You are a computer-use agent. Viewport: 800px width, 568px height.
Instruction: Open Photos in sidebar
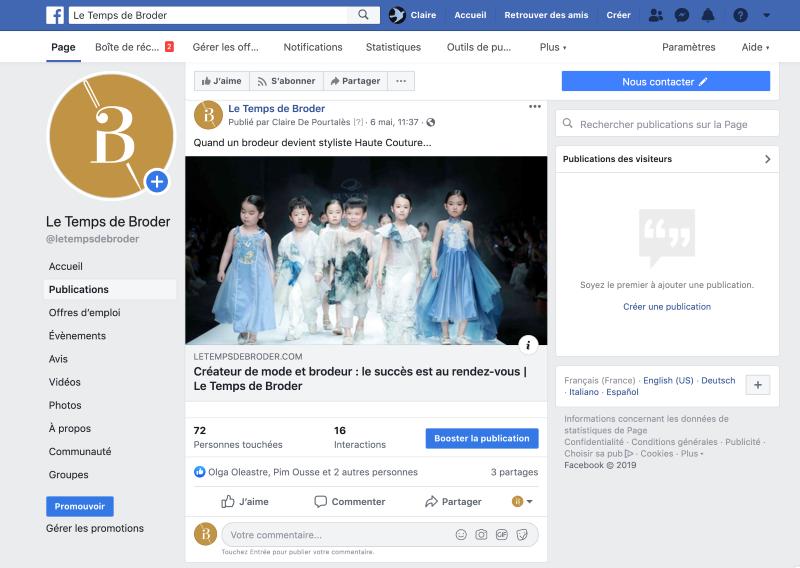[65, 405]
